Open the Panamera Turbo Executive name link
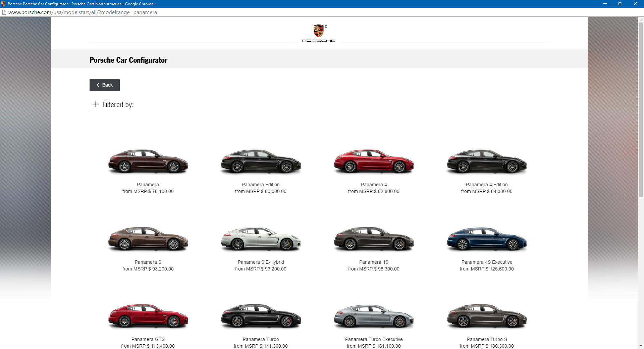Screen dimensions: 644x349 374,339
